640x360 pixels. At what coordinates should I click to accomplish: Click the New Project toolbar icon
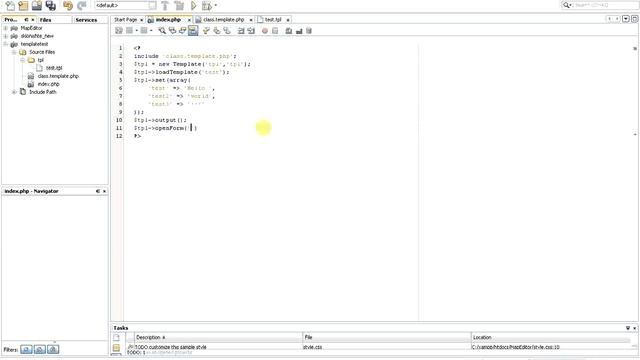point(23,6)
